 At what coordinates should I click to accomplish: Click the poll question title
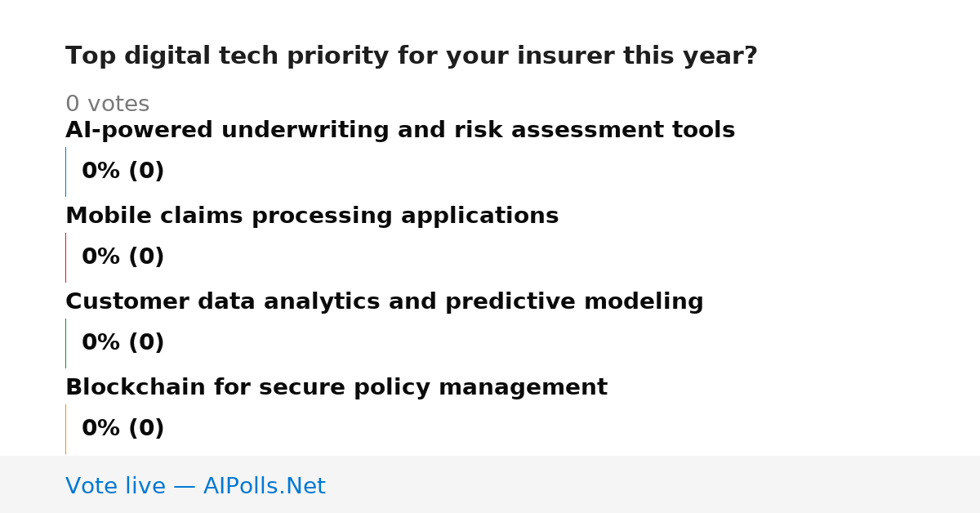412,56
